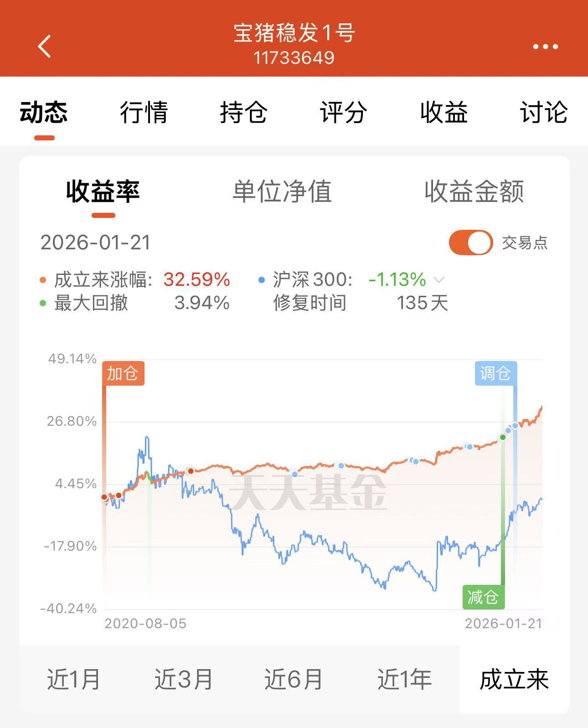The image size is (588, 728).
Task: Select the 近1月 time range
Action: pos(74,679)
